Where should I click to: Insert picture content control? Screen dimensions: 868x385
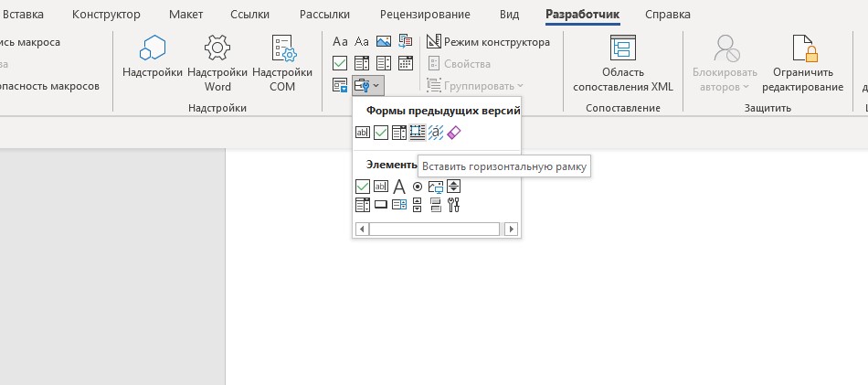click(x=384, y=42)
